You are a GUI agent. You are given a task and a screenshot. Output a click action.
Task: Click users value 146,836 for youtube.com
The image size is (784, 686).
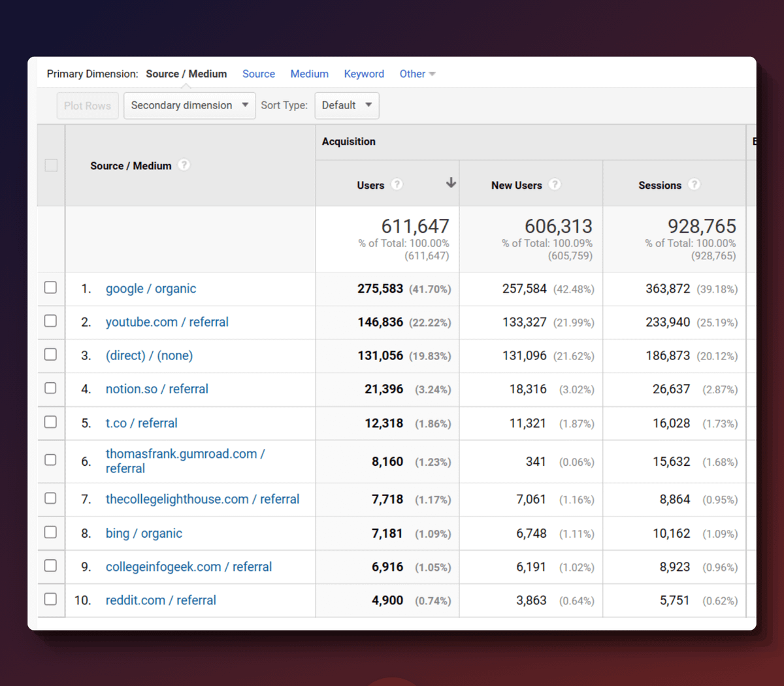coord(380,322)
